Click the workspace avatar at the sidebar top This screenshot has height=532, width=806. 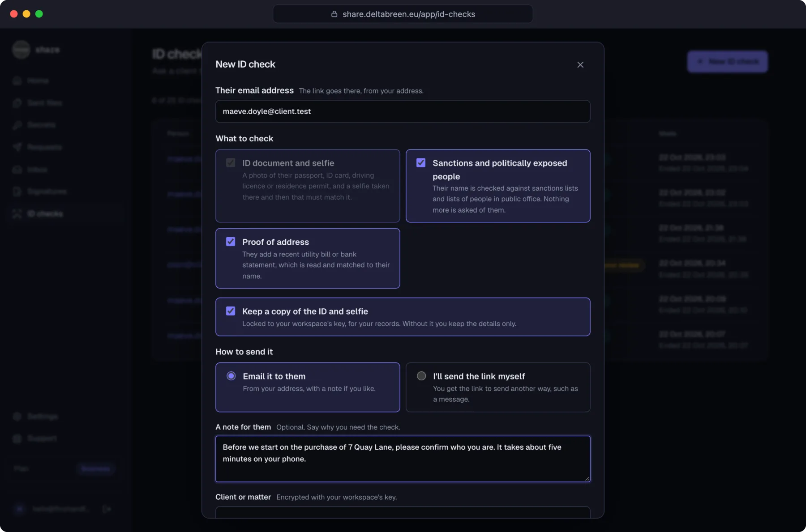pyautogui.click(x=21, y=49)
